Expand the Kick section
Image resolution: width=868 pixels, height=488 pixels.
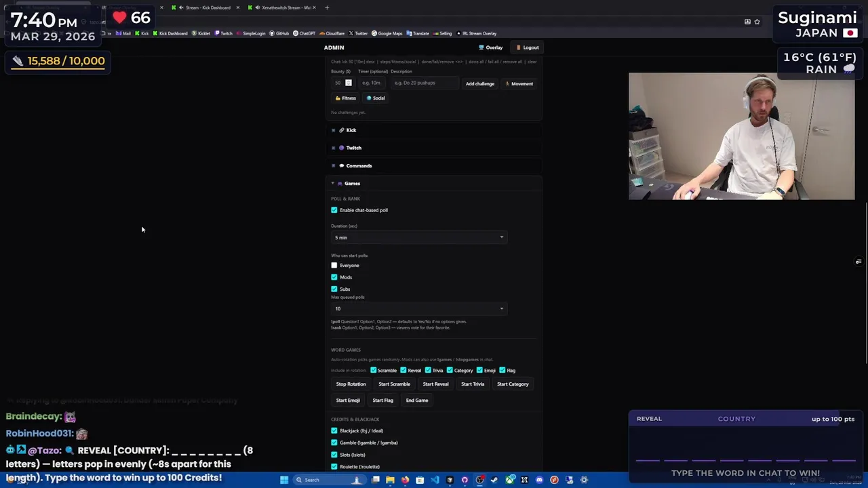pyautogui.click(x=434, y=130)
